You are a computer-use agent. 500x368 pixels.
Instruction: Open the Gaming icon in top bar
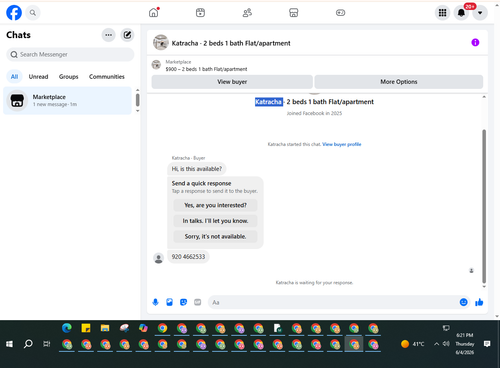340,13
